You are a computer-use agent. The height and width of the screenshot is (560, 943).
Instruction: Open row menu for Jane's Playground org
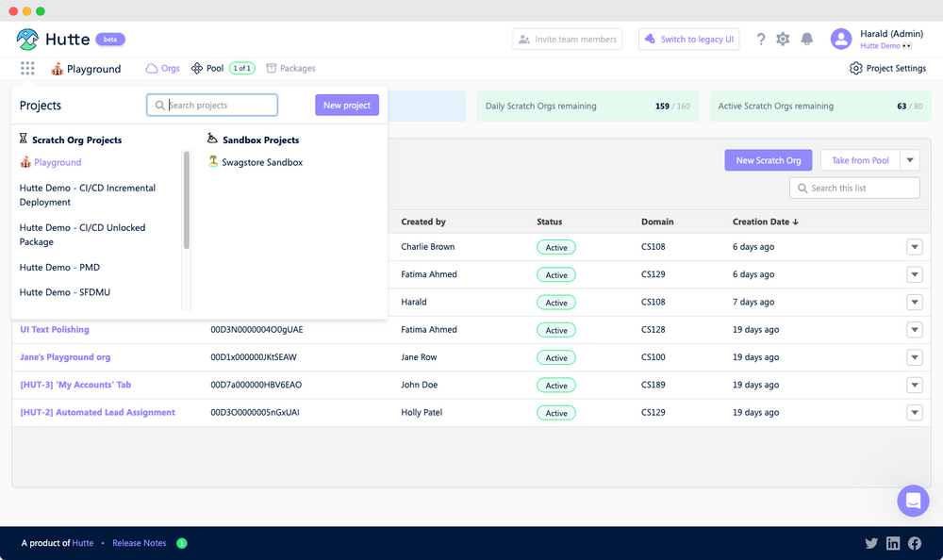914,358
